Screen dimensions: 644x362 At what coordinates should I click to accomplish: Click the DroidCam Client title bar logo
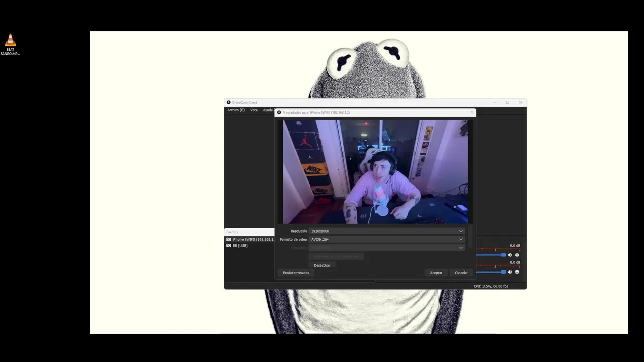tap(229, 102)
